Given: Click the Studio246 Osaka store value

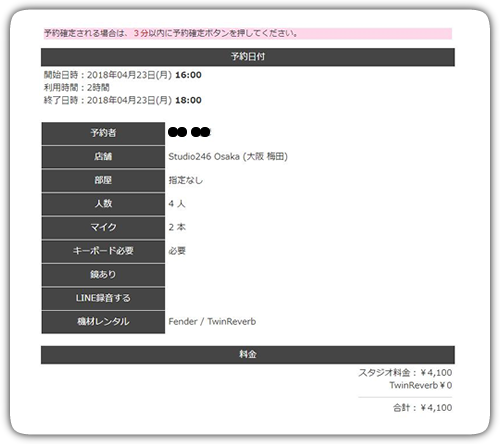Looking at the screenshot, I should tap(228, 156).
